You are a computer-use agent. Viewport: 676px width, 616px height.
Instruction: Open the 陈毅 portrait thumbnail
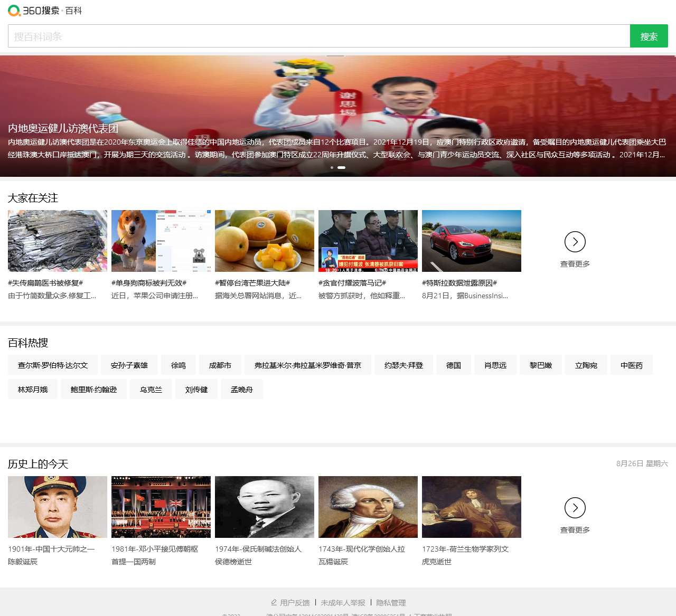pyautogui.click(x=58, y=507)
